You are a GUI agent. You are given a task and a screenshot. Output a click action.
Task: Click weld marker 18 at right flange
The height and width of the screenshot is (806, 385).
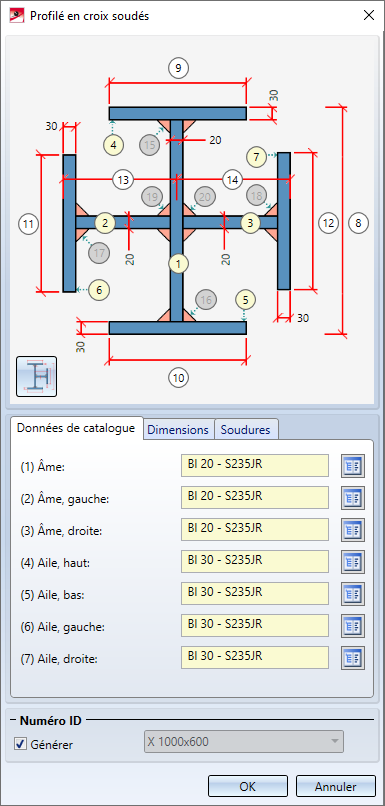256,195
